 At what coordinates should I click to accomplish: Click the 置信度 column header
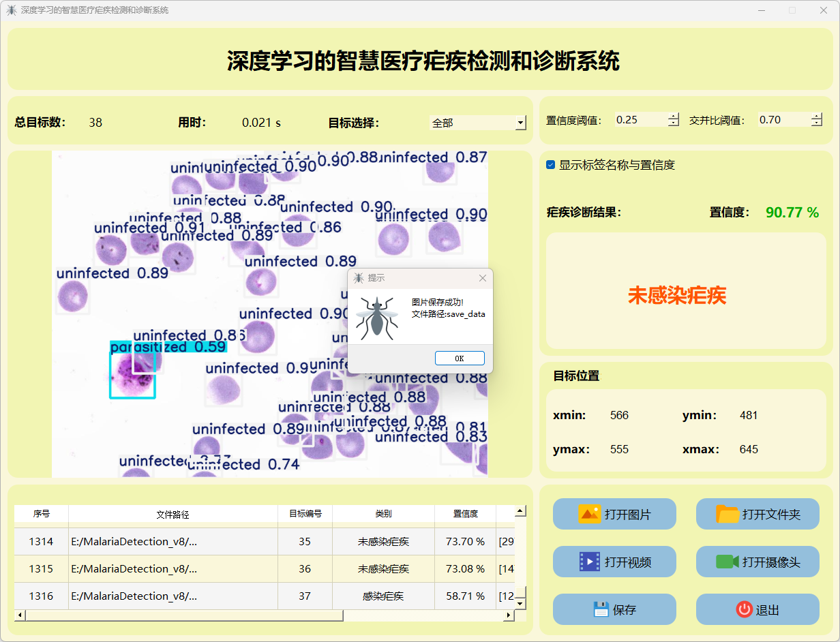point(466,514)
